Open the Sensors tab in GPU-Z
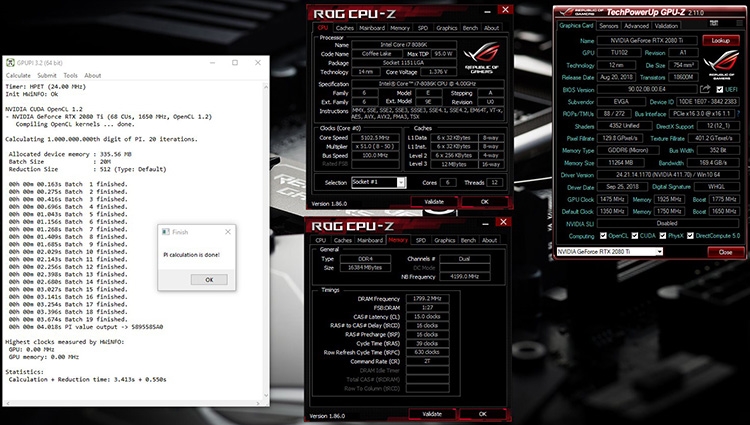This screenshot has width=750, height=425. coord(608,26)
